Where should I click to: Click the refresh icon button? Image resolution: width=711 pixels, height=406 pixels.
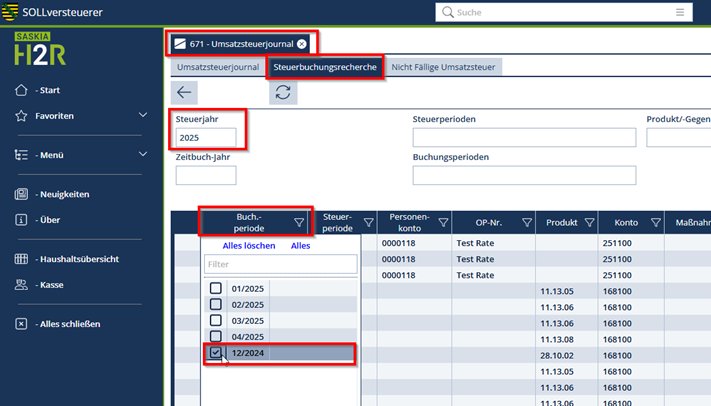click(x=283, y=92)
